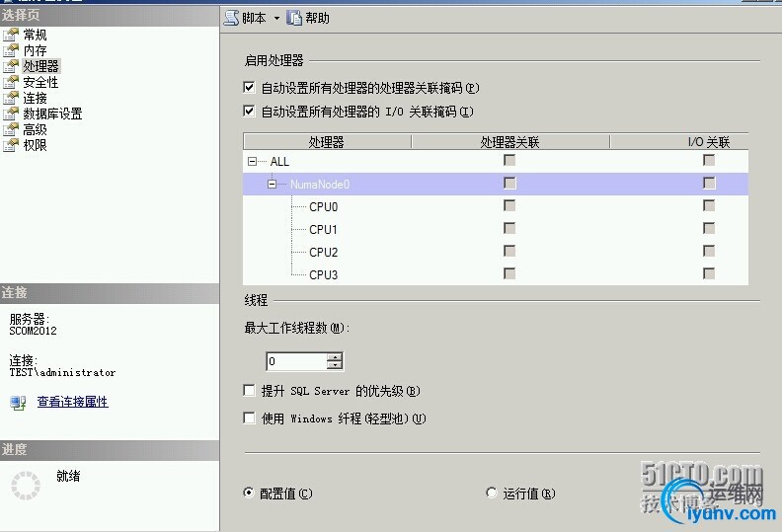Select the 运行值 radio button
This screenshot has width=782, height=532.
[492, 493]
